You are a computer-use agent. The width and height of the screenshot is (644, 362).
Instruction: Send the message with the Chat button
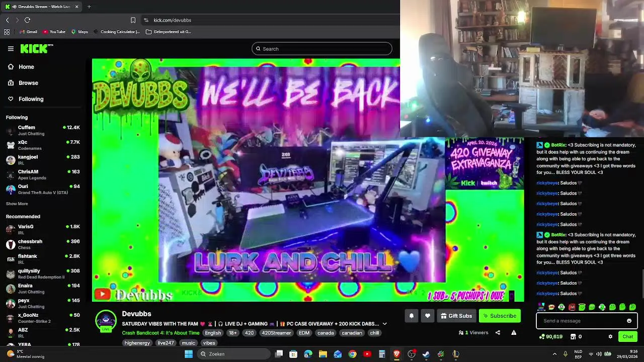(627, 336)
